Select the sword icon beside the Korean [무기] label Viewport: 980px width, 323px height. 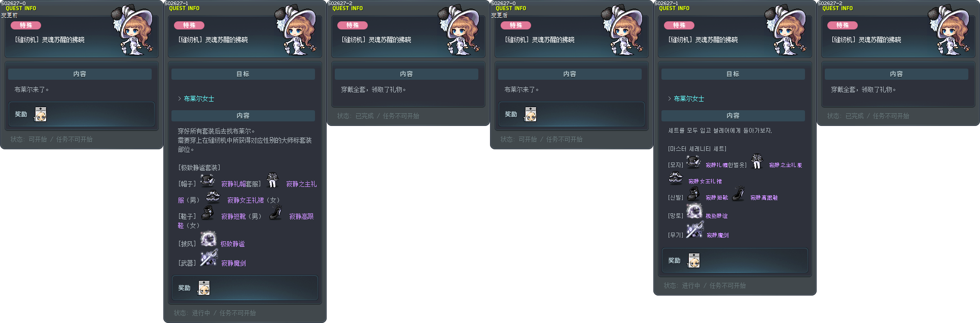[x=694, y=230]
